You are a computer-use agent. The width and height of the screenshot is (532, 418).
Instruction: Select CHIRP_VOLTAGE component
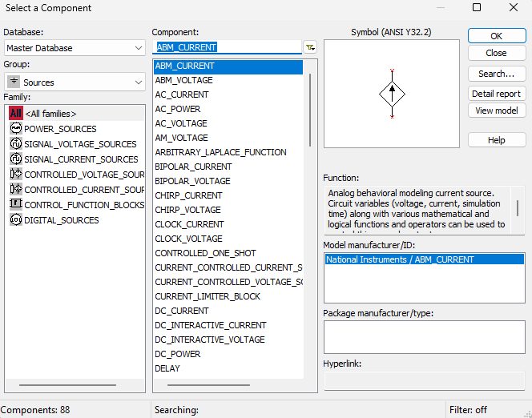(228, 210)
